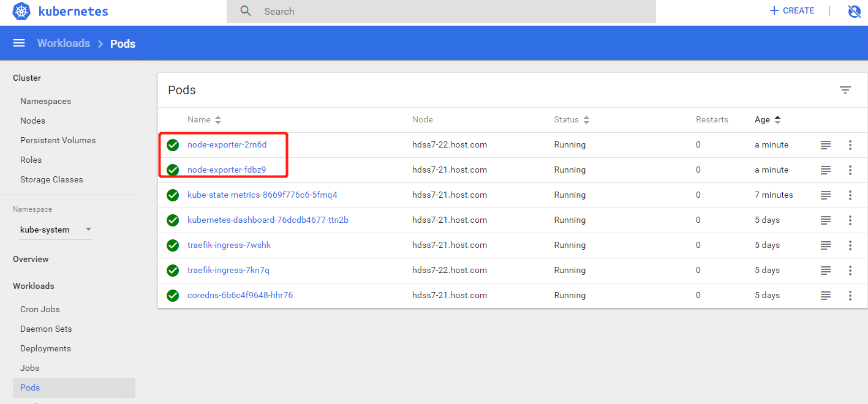Open pod traefik-ingress-7wshk
Image resolution: width=868 pixels, height=404 pixels.
[x=229, y=245]
